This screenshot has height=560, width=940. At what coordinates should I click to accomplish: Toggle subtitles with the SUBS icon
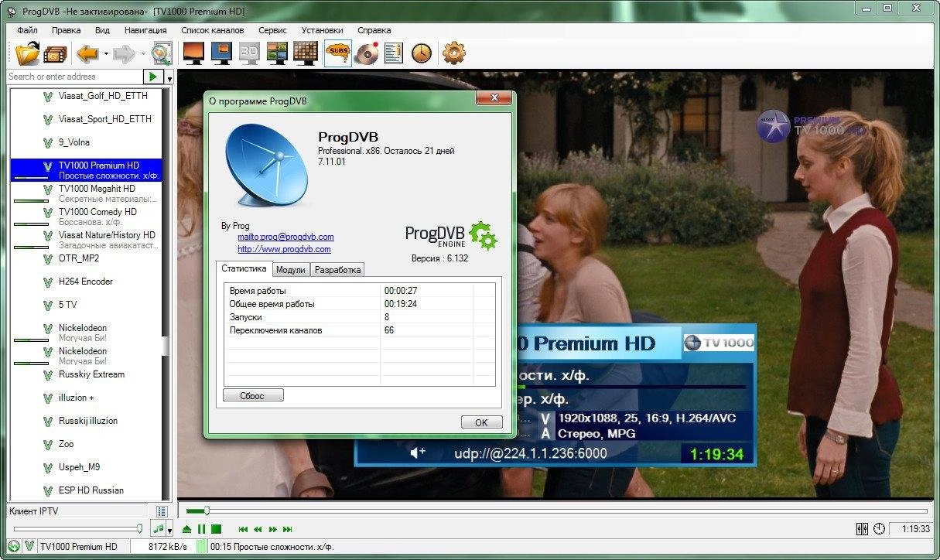[x=338, y=53]
